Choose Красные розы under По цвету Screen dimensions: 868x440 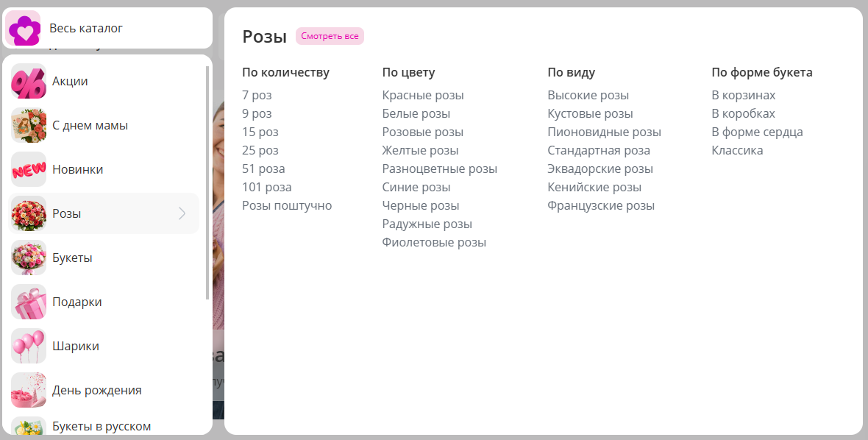click(x=423, y=95)
